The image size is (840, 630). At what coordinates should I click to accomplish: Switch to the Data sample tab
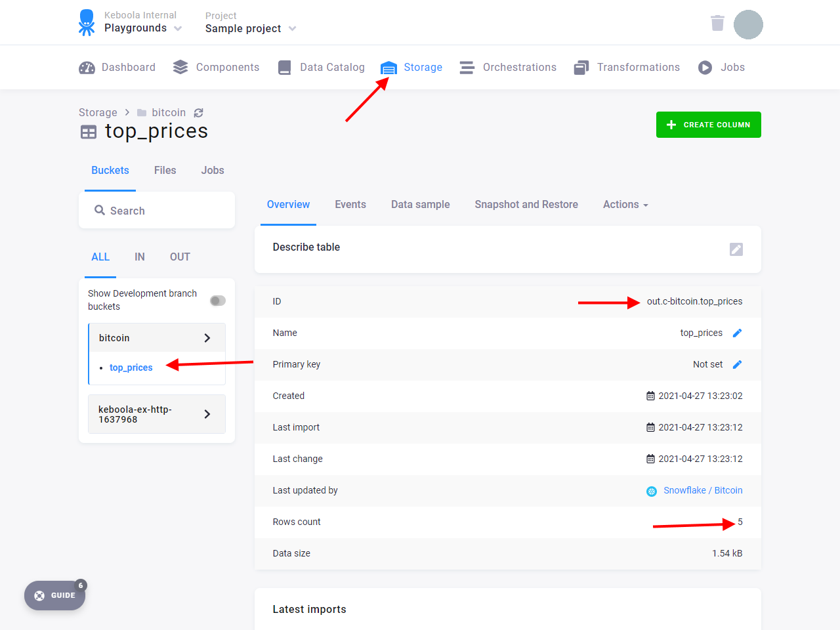(x=421, y=205)
